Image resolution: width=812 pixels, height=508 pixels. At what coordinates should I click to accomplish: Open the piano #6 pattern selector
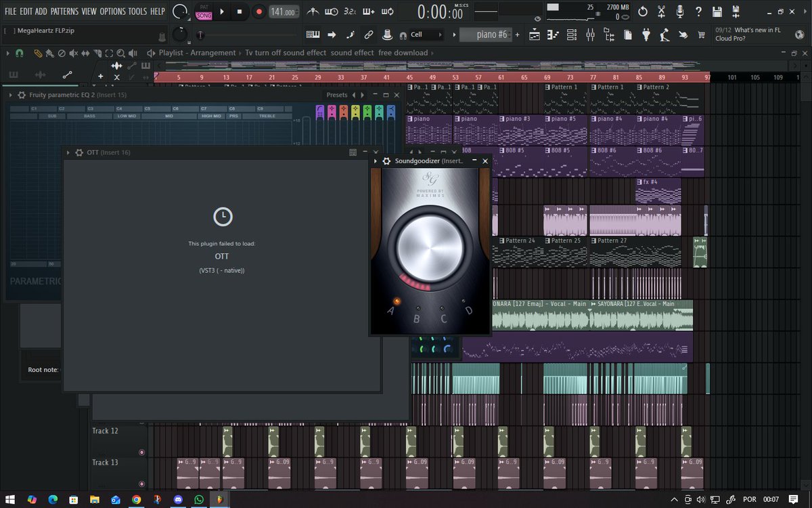486,35
